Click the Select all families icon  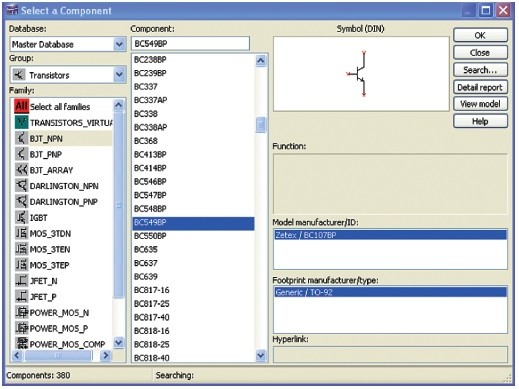21,106
